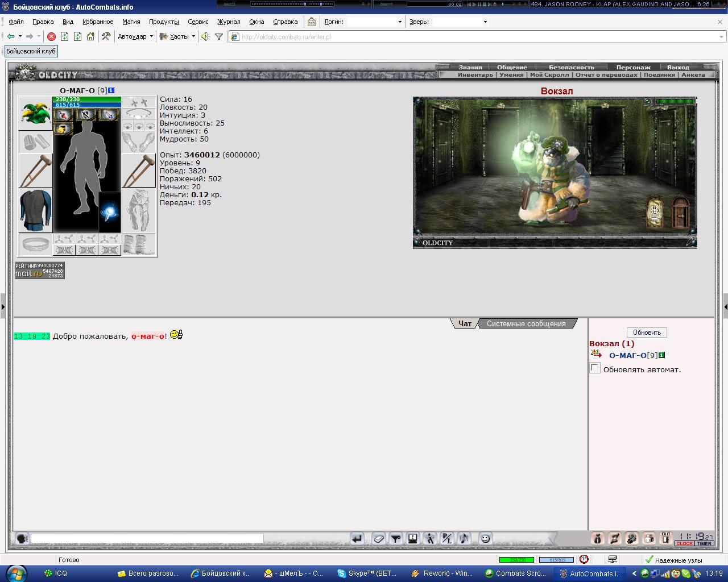Image resolution: width=728 pixels, height=582 pixels.
Task: Click the brb icon beside the Логин field
Action: (312, 22)
